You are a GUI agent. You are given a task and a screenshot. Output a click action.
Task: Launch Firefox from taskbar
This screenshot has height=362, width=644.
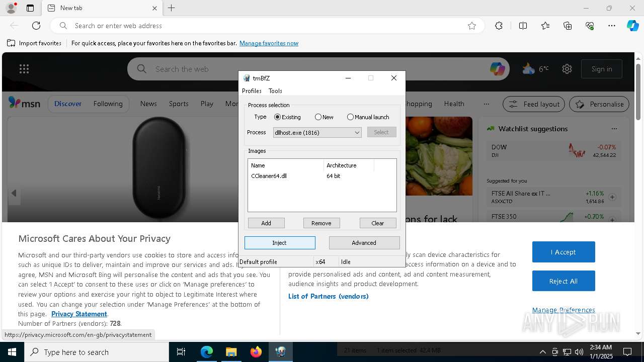click(x=256, y=352)
